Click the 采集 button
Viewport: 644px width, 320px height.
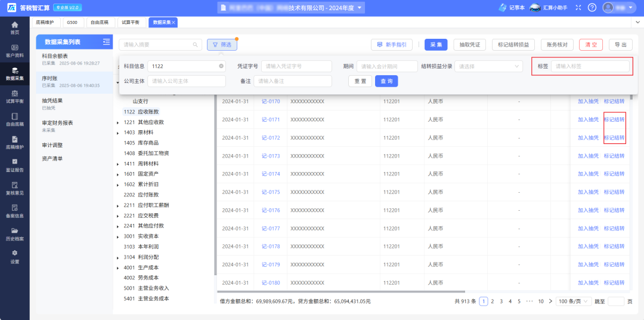[x=436, y=44]
